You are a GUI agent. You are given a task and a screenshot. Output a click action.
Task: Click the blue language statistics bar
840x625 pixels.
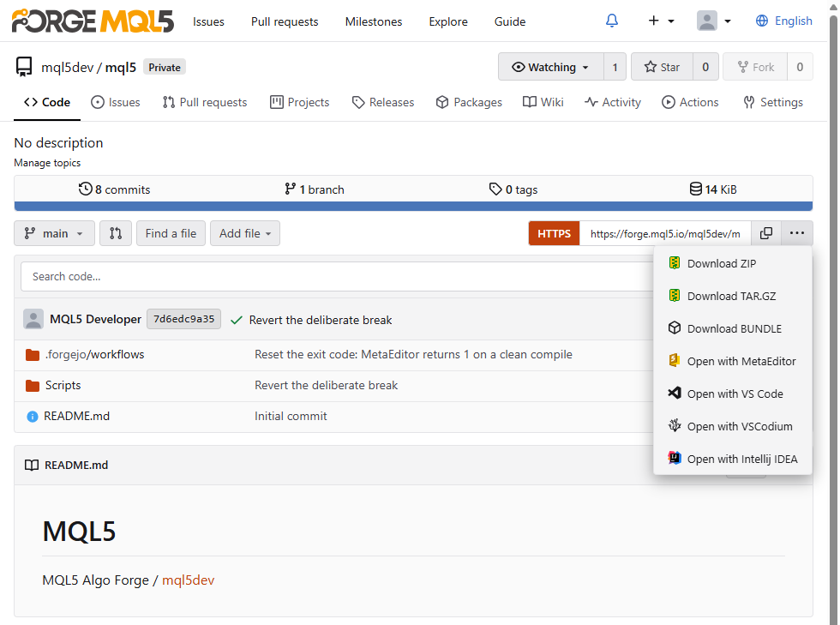coord(413,207)
